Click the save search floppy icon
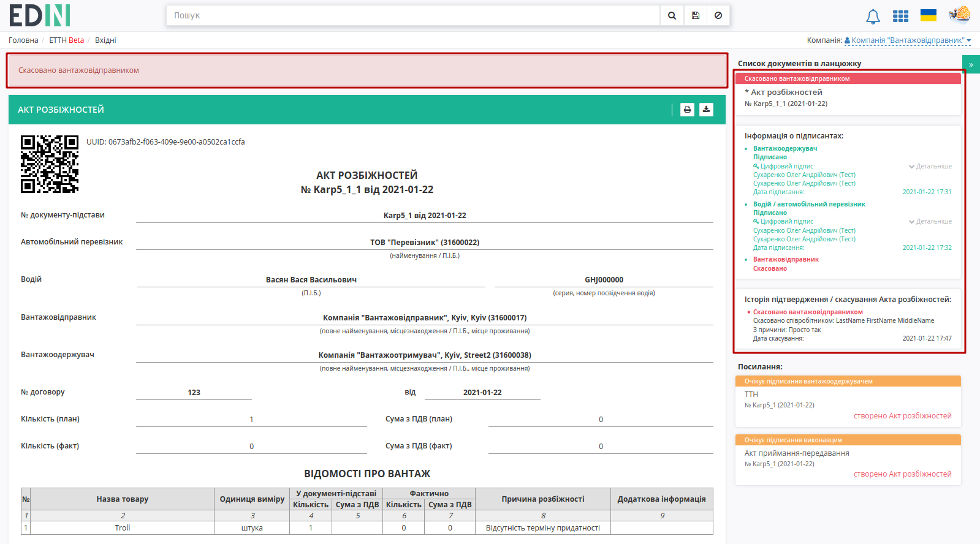 click(695, 16)
